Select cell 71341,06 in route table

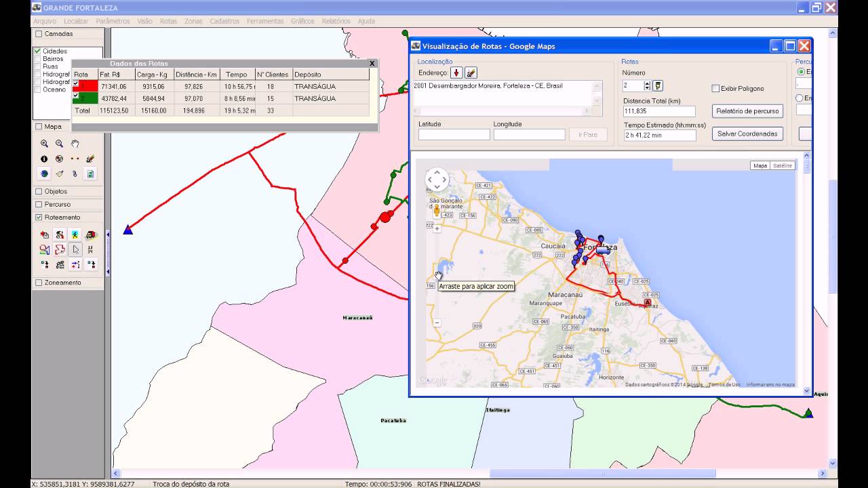pos(115,87)
